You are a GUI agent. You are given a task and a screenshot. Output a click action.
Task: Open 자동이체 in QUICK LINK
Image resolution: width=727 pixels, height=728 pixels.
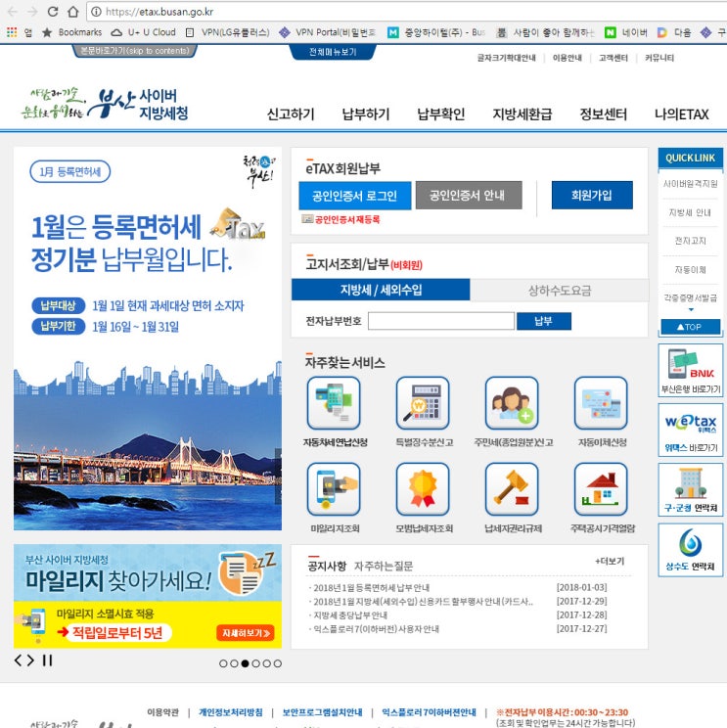691,269
